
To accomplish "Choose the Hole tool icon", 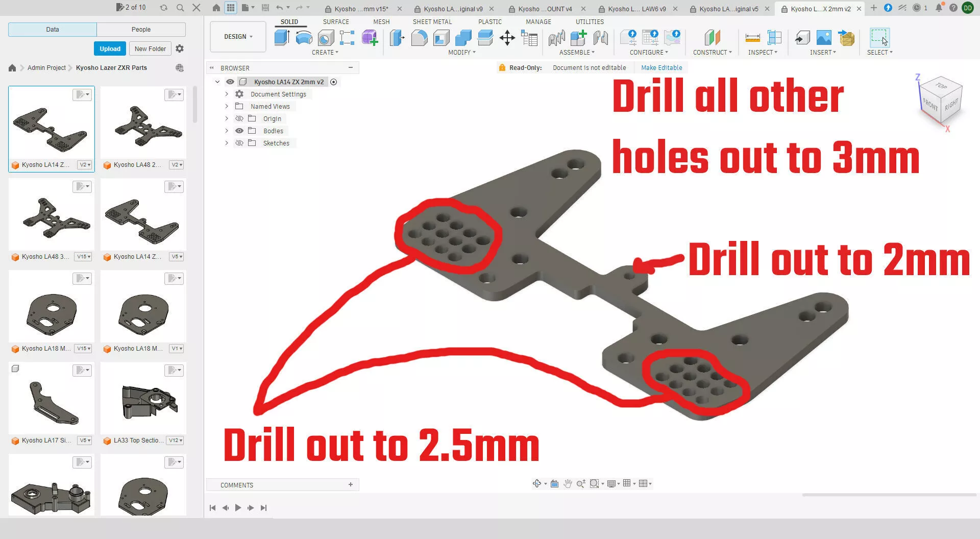I will [326, 38].
